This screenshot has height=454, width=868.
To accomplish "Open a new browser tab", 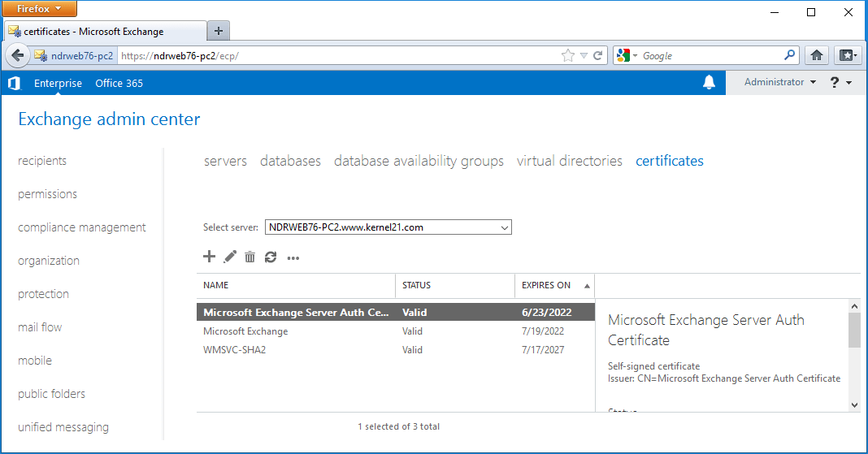I will point(219,31).
